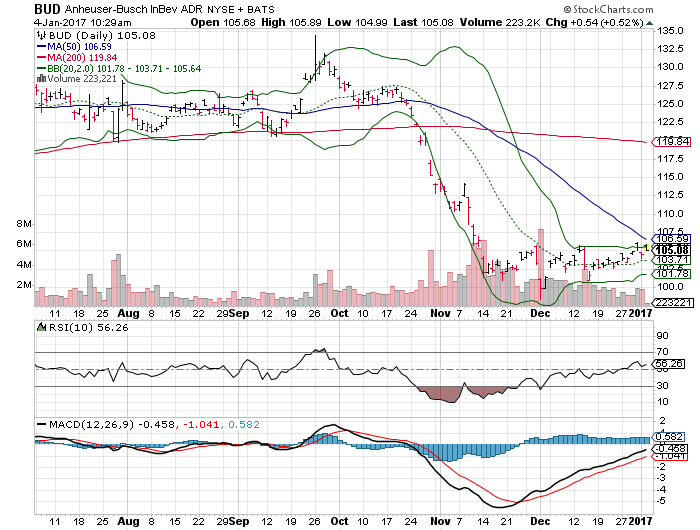Click the black -0.458 MACD tag on axis
Viewport: 700px width, 530px height.
click(x=669, y=449)
